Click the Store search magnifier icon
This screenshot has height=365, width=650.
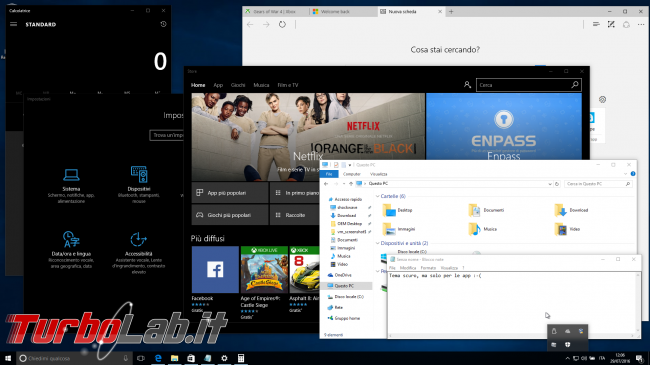(x=575, y=85)
